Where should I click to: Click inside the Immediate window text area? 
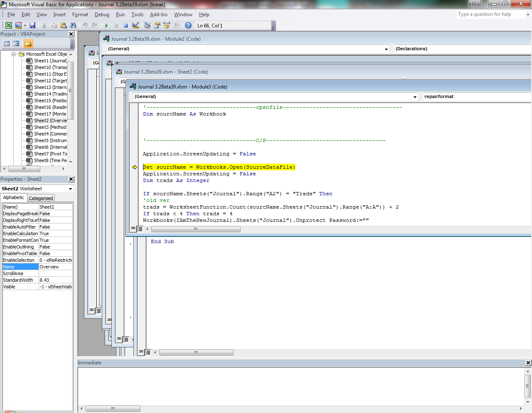tap(300, 386)
